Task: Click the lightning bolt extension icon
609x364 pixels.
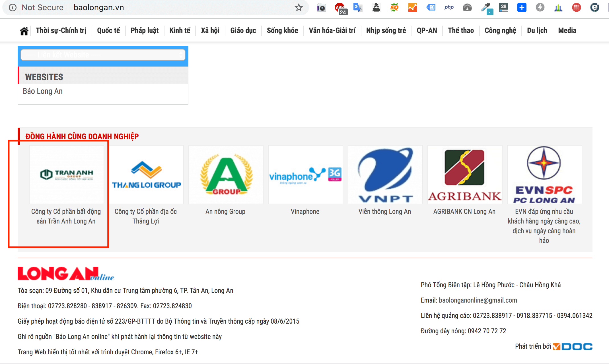Action: coord(540,7)
